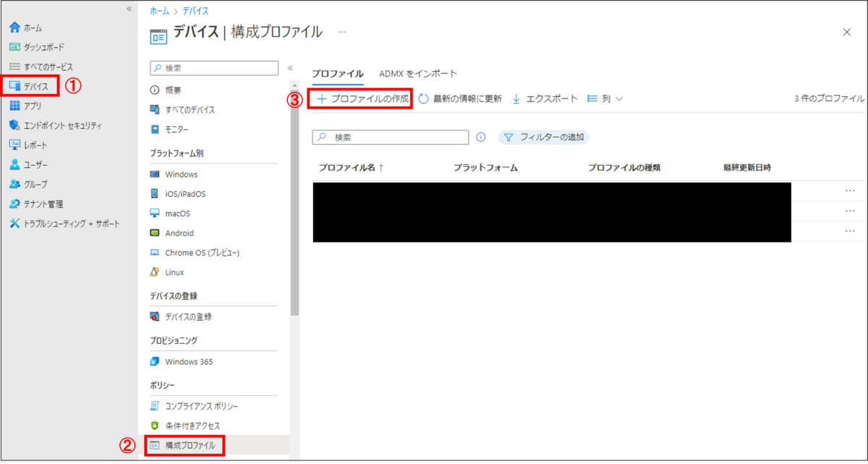This screenshot has height=464, width=868.
Task: Select the Android platform icon
Action: coord(154,233)
